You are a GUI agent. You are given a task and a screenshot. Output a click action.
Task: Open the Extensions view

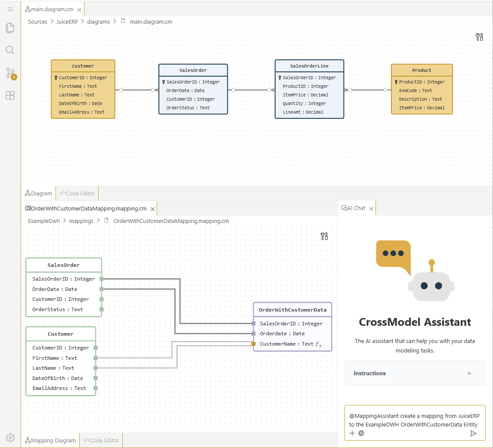point(10,96)
